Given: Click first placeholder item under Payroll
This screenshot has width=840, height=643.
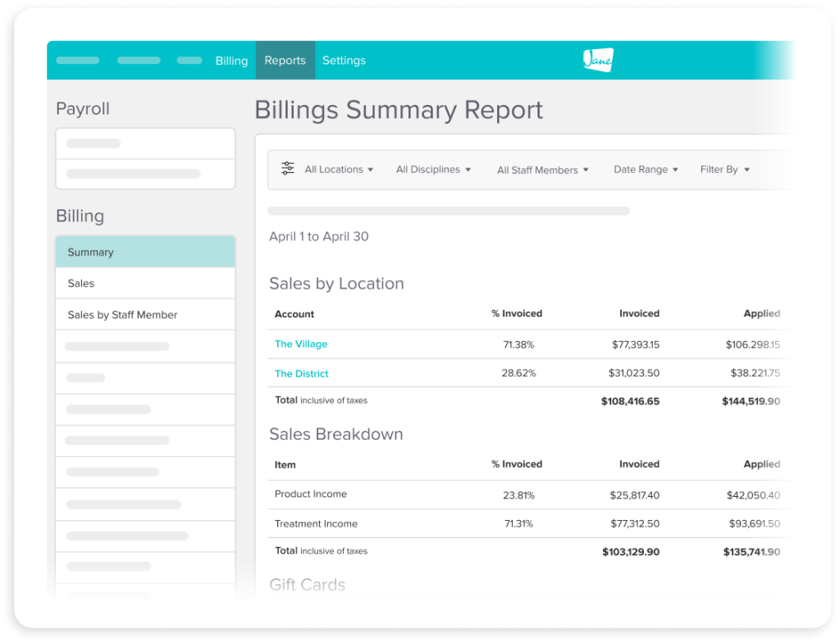Looking at the screenshot, I should [145, 144].
